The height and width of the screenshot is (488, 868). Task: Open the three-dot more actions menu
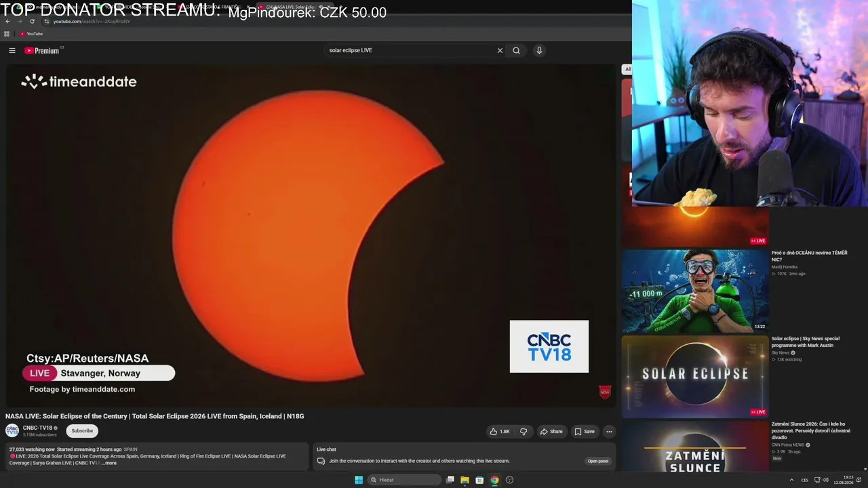[609, 431]
